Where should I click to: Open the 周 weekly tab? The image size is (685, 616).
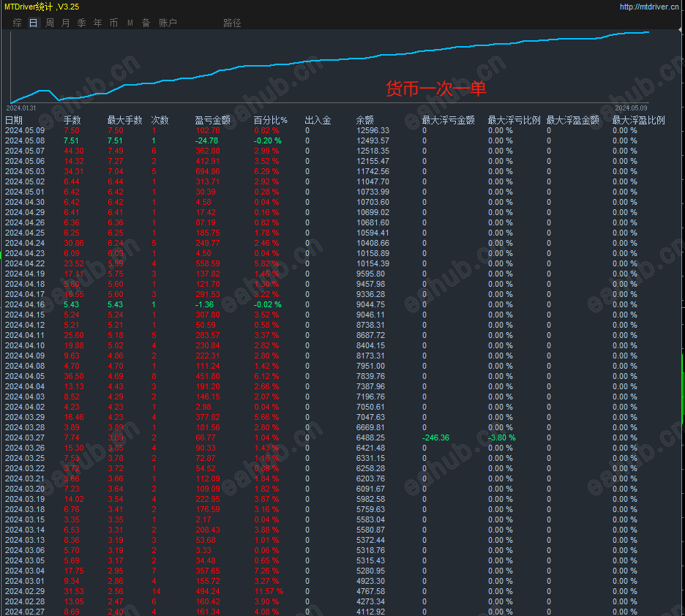[x=49, y=23]
